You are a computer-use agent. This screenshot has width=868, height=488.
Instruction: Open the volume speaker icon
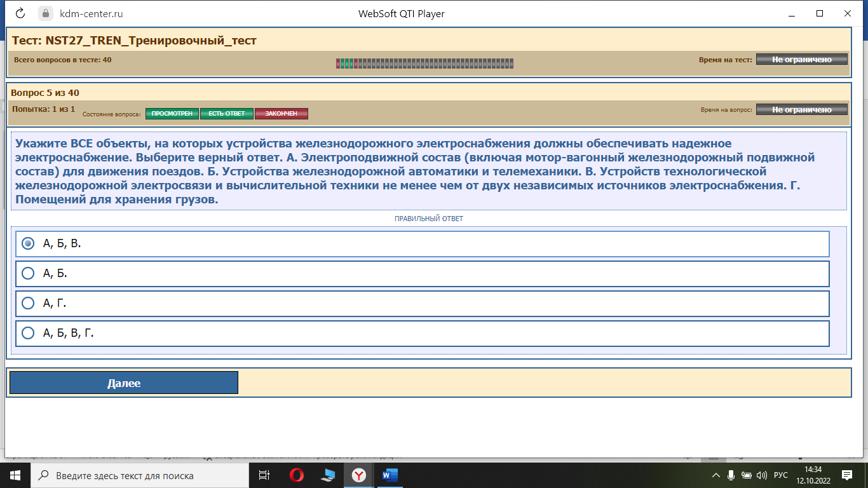(x=762, y=475)
